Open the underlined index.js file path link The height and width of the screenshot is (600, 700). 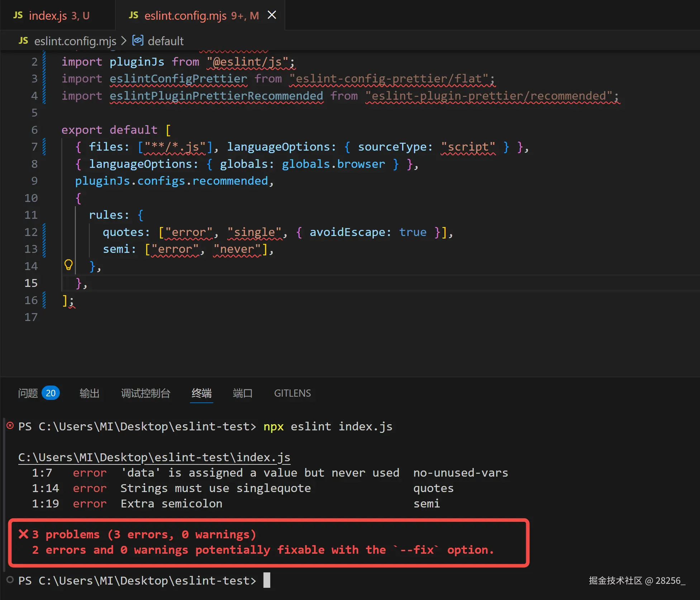(154, 457)
